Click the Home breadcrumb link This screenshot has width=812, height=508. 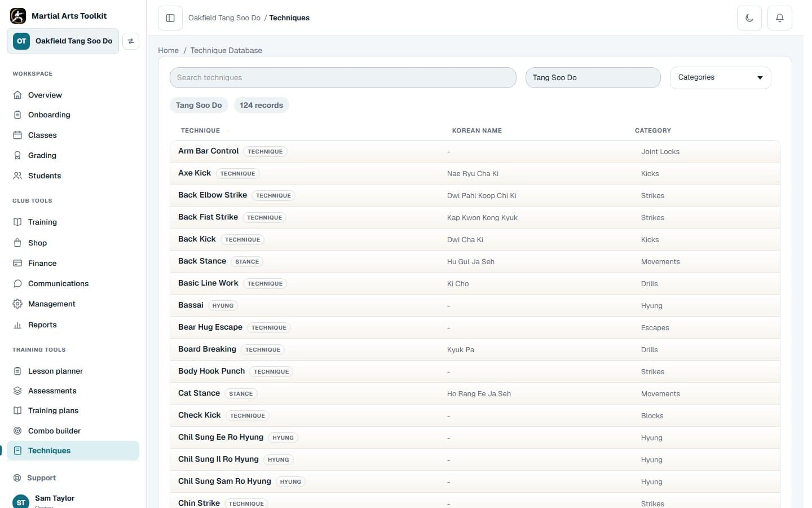pyautogui.click(x=168, y=50)
